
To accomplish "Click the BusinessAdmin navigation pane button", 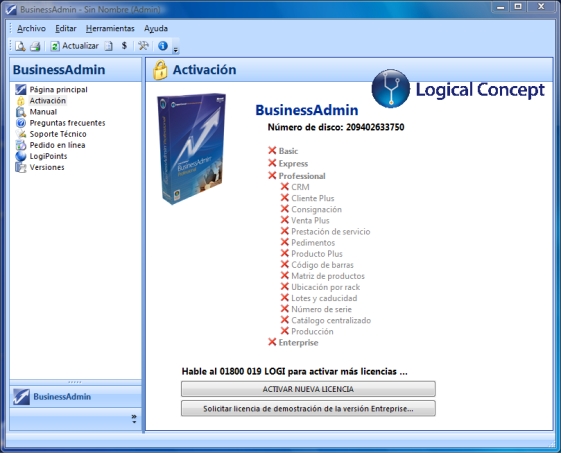I will (75, 396).
